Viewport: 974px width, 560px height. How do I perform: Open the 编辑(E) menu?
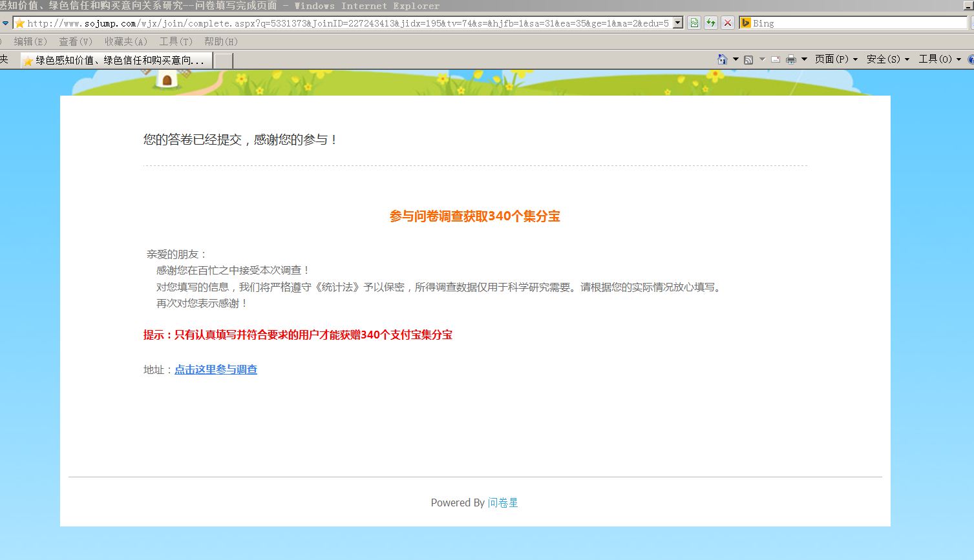[30, 41]
